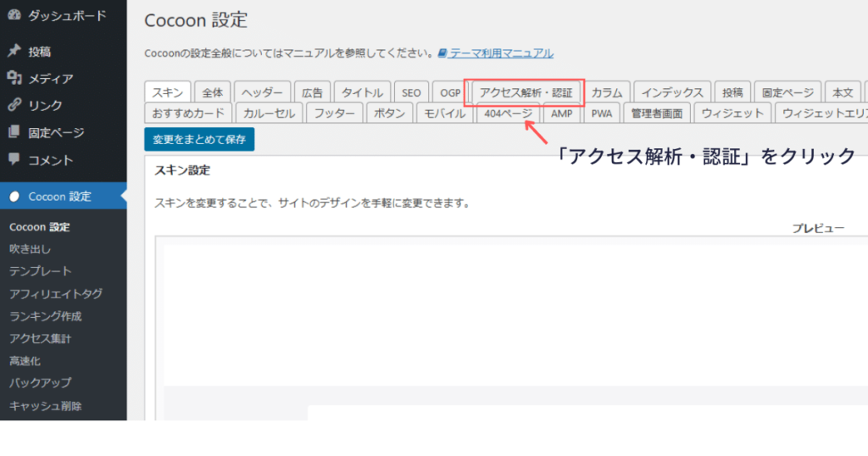Switch to the 本文 tab
Image resolution: width=868 pixels, height=456 pixels.
[x=843, y=92]
